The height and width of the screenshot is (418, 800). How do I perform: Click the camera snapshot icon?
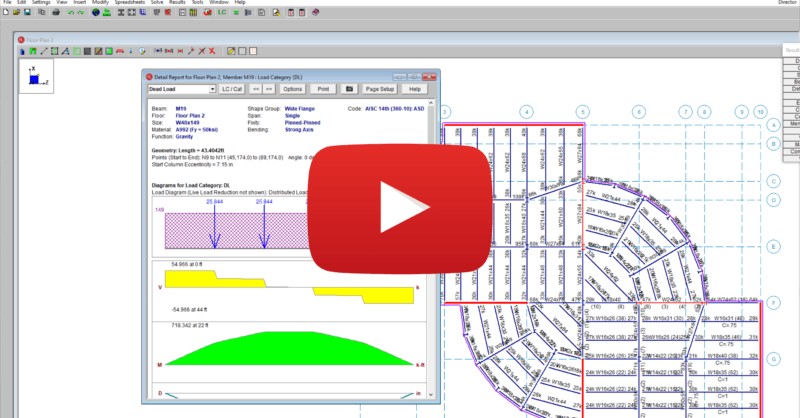[x=349, y=89]
